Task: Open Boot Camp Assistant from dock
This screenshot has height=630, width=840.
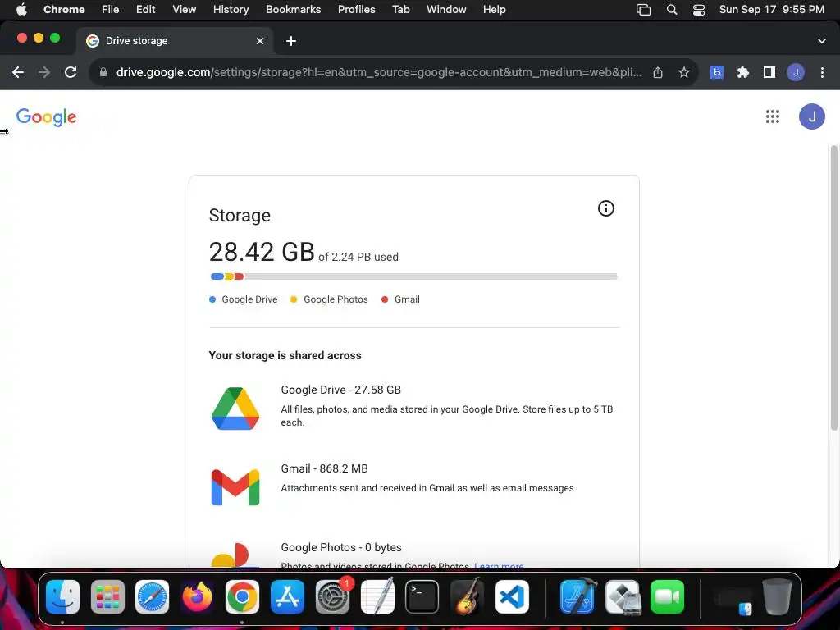Action: tap(622, 596)
